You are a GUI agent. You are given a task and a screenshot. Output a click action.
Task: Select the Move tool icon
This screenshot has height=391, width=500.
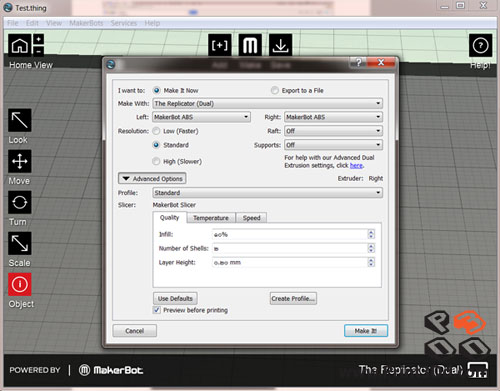click(20, 161)
